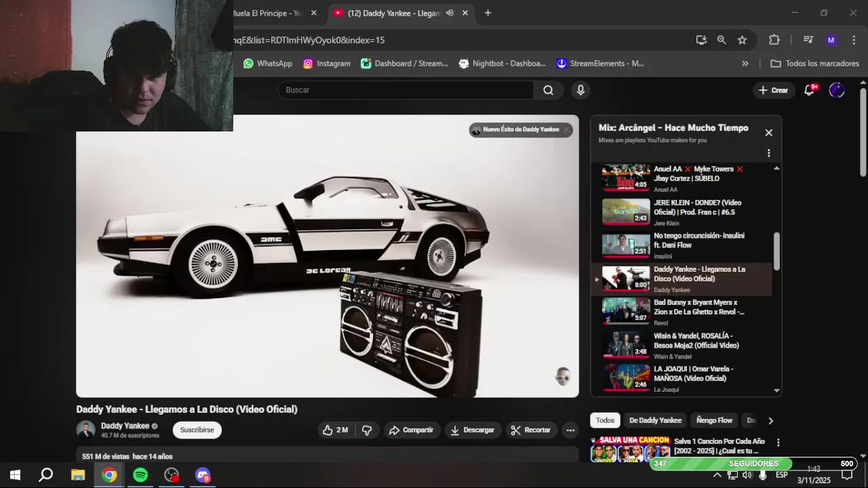Click the playlist scrollbar thumb
Screen dimensions: 868x488
coord(776,251)
